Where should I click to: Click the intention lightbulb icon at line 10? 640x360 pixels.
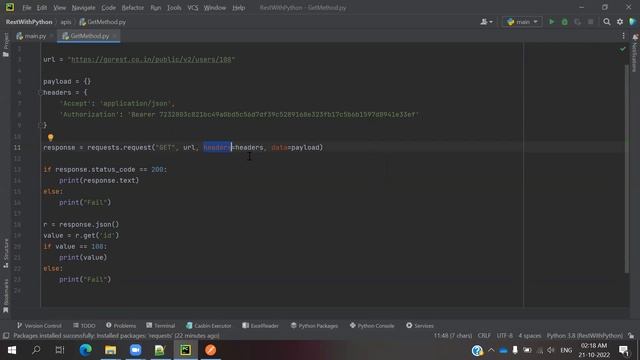(51, 138)
